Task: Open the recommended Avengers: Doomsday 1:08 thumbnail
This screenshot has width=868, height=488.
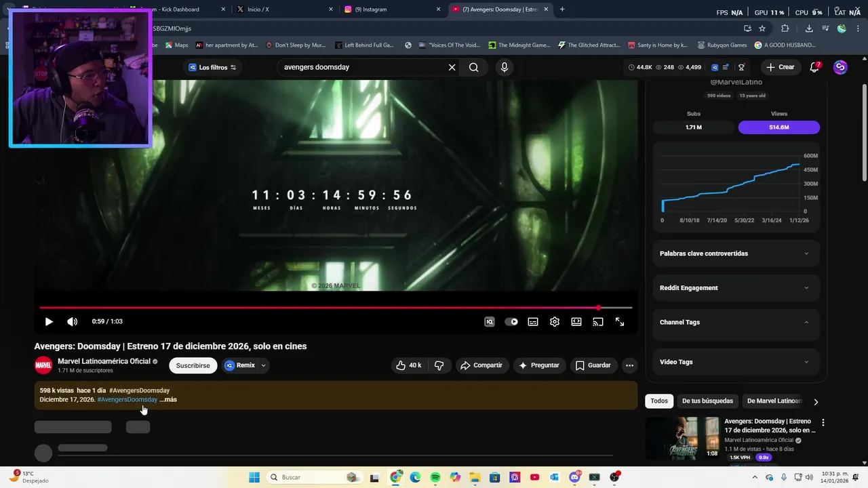Action: pyautogui.click(x=682, y=438)
